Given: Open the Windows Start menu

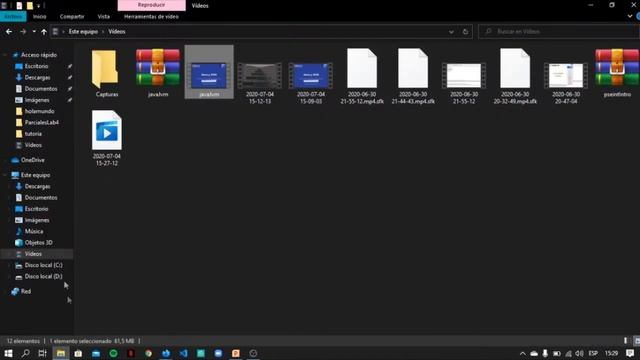Looking at the screenshot, I should [8, 353].
